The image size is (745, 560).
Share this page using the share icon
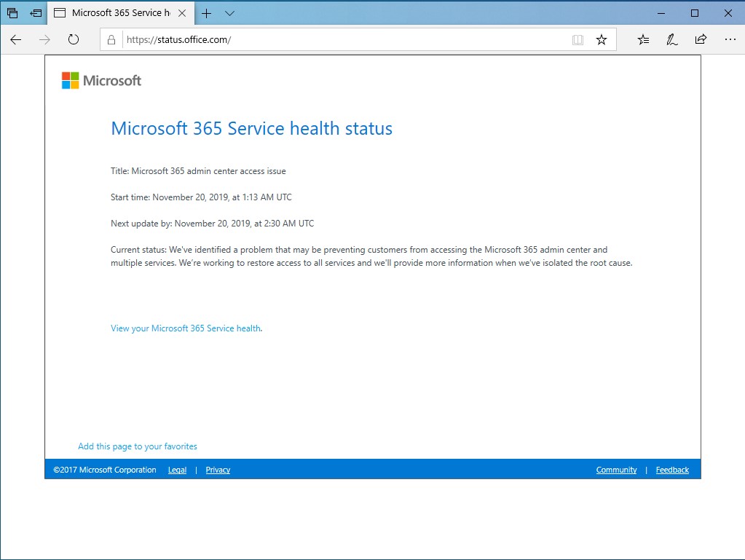pyautogui.click(x=701, y=40)
